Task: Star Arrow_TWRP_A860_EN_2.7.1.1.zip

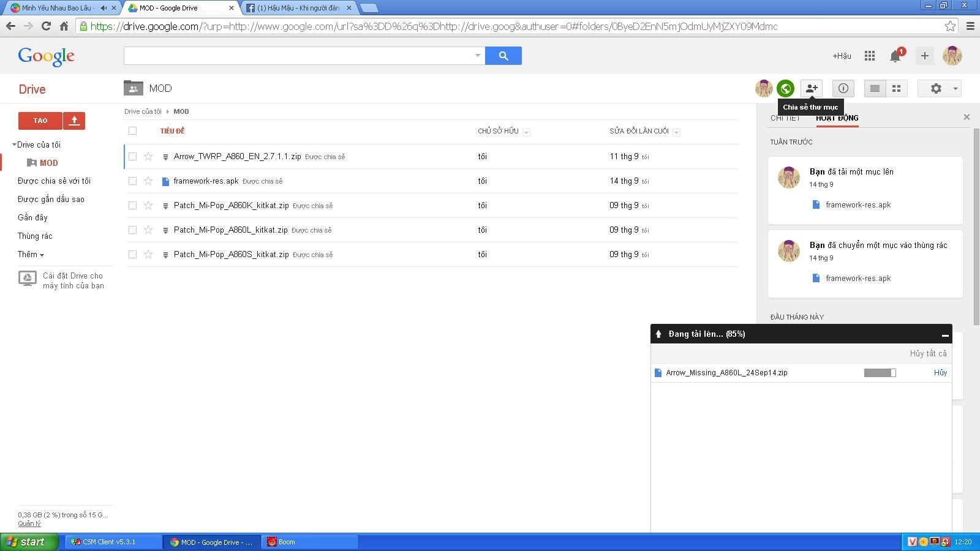Action: pyautogui.click(x=148, y=157)
